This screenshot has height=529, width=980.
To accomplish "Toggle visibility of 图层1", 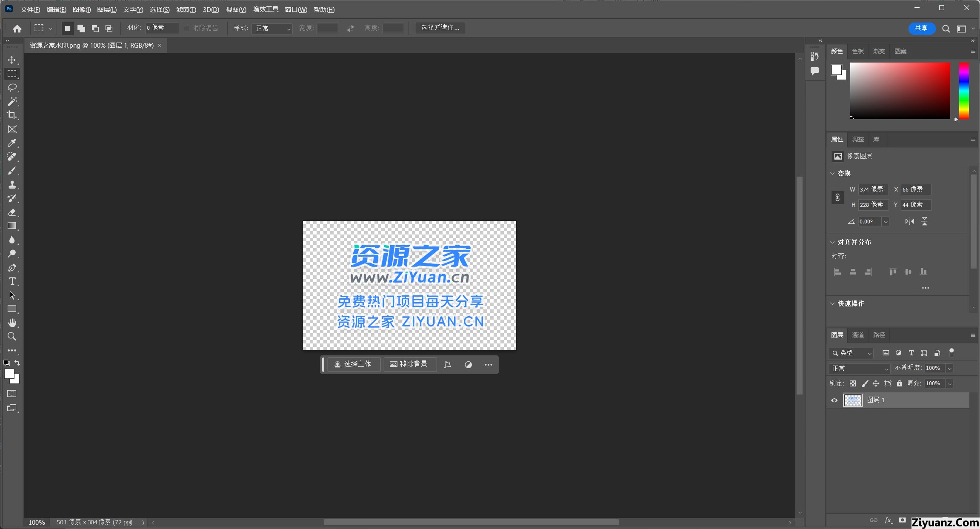I will pyautogui.click(x=833, y=400).
